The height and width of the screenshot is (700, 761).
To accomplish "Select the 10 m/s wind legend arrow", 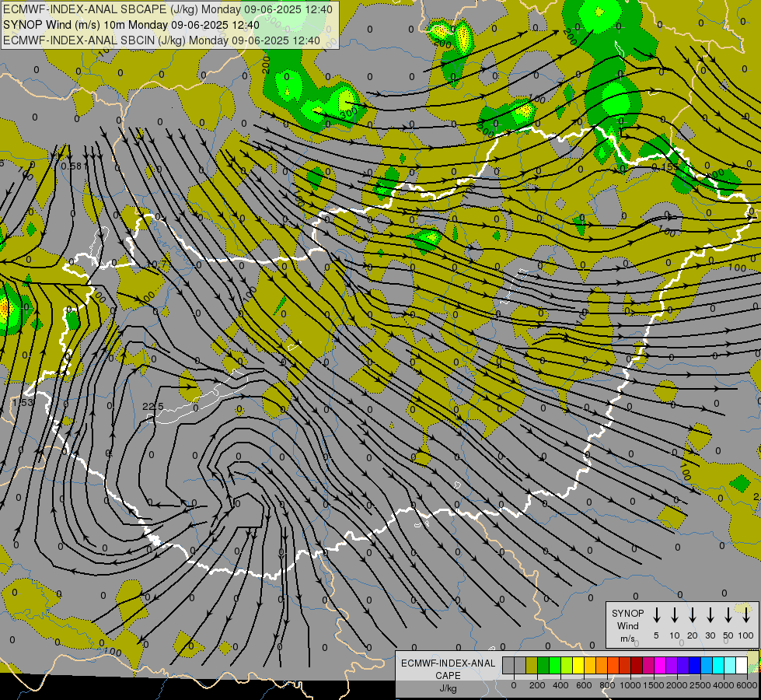I will 674,614.
